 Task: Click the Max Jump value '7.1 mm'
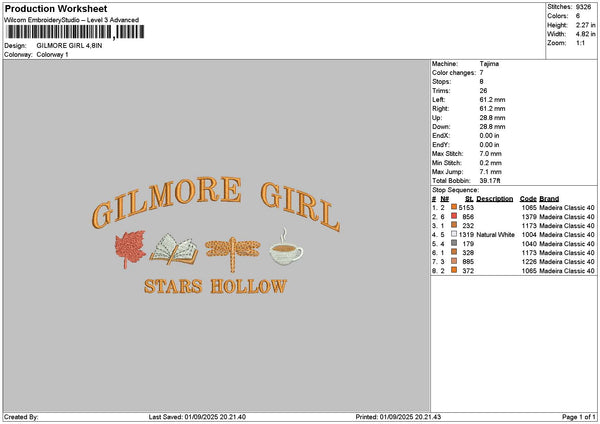click(x=491, y=172)
